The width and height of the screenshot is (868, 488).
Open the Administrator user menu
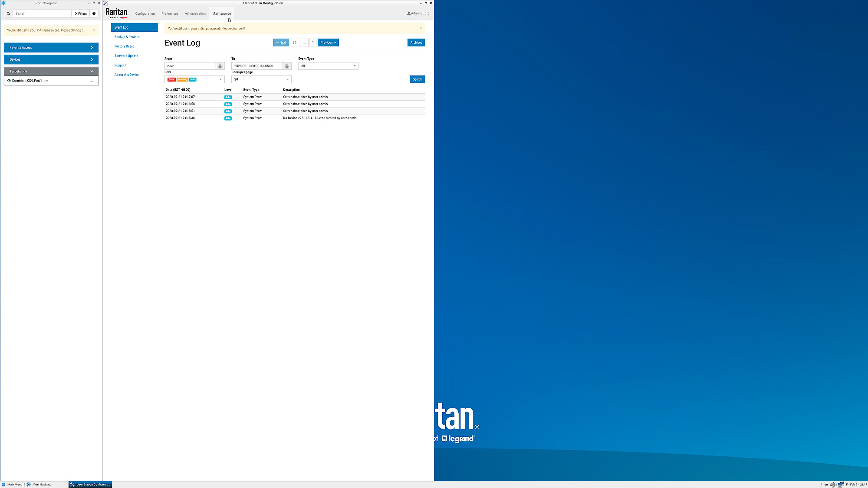coord(419,13)
